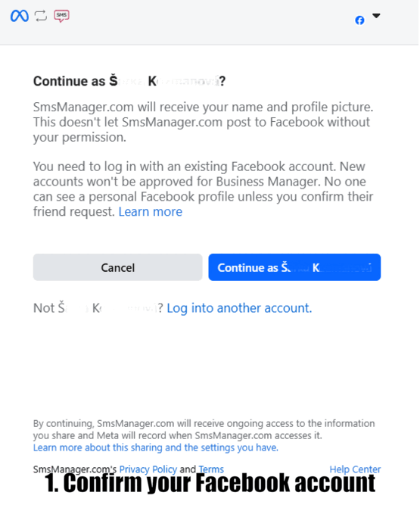420x505 pixels.
Task: Open SmsManager.com's Privacy Policy link
Action: [148, 470]
